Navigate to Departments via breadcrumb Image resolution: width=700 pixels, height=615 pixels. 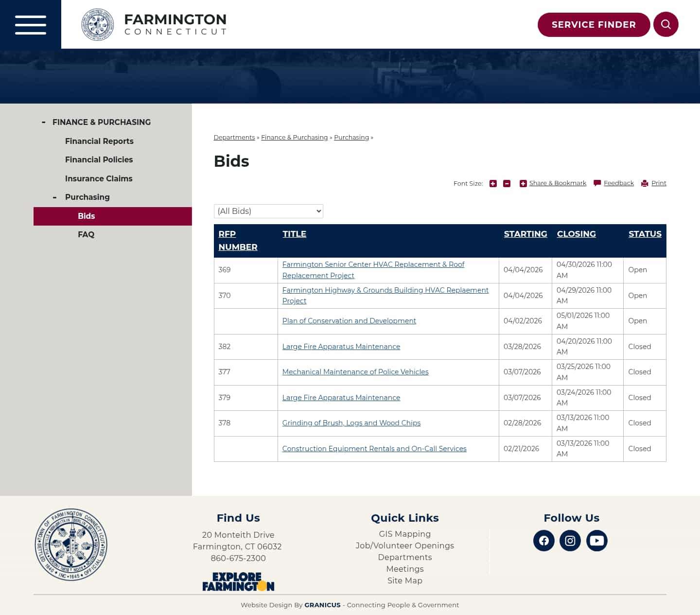coord(234,137)
